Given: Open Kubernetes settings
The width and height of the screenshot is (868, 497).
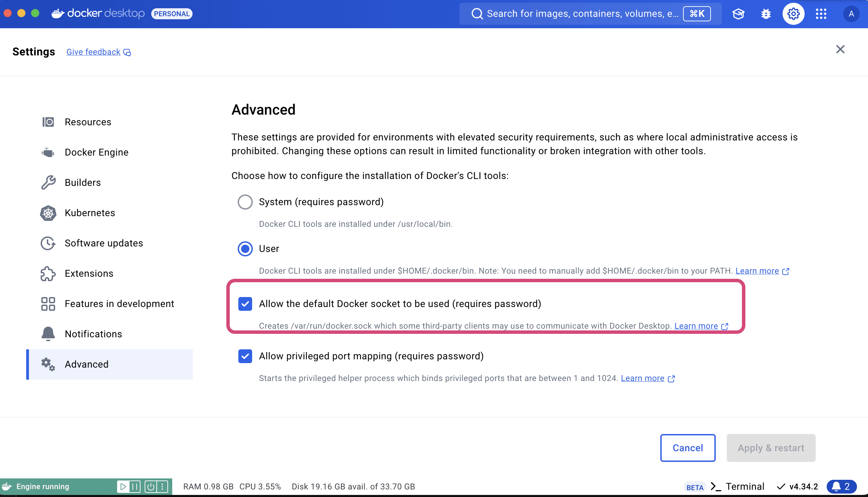Looking at the screenshot, I should coord(90,213).
